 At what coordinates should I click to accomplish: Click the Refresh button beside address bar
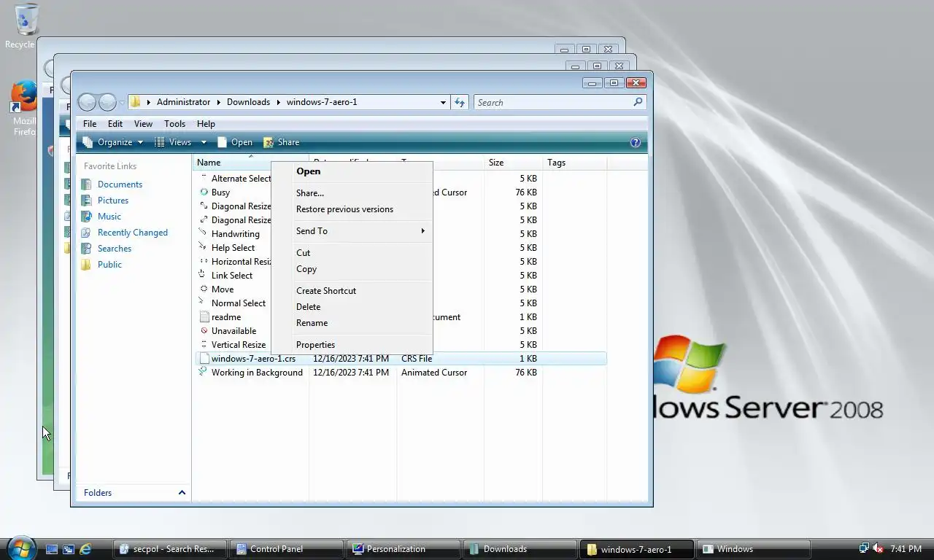pos(460,102)
